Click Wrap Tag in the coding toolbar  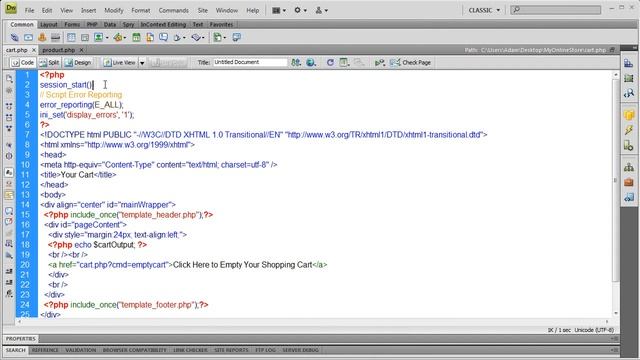(9, 233)
